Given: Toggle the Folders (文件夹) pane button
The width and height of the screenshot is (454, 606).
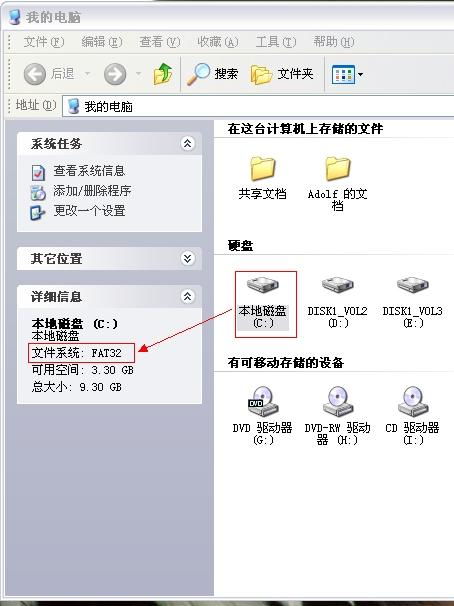Looking at the screenshot, I should tap(282, 74).
